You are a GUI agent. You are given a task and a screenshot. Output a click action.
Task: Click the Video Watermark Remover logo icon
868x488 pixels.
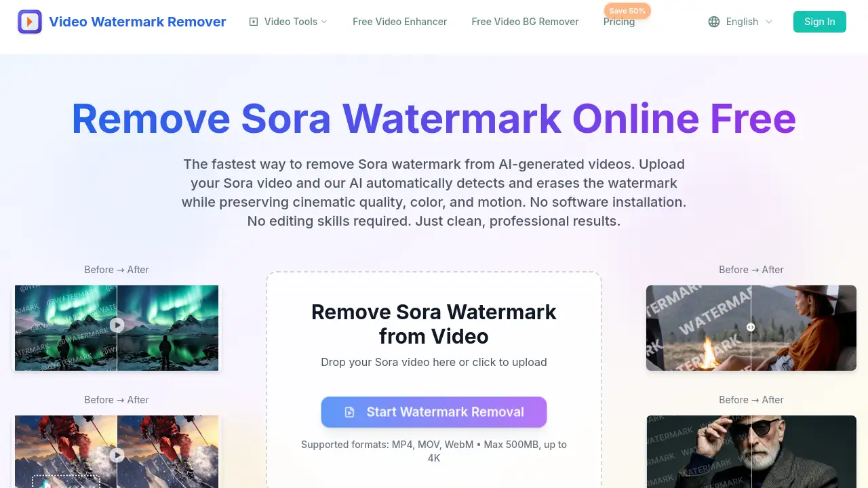(x=29, y=22)
